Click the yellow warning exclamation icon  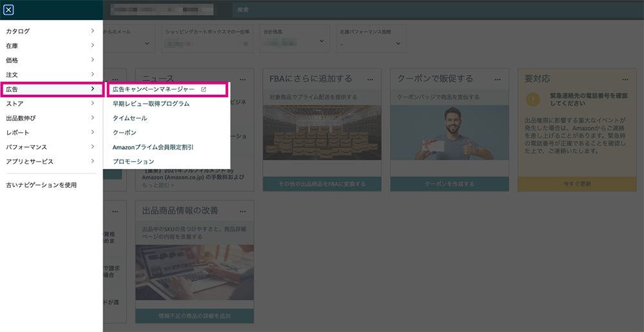(x=533, y=99)
